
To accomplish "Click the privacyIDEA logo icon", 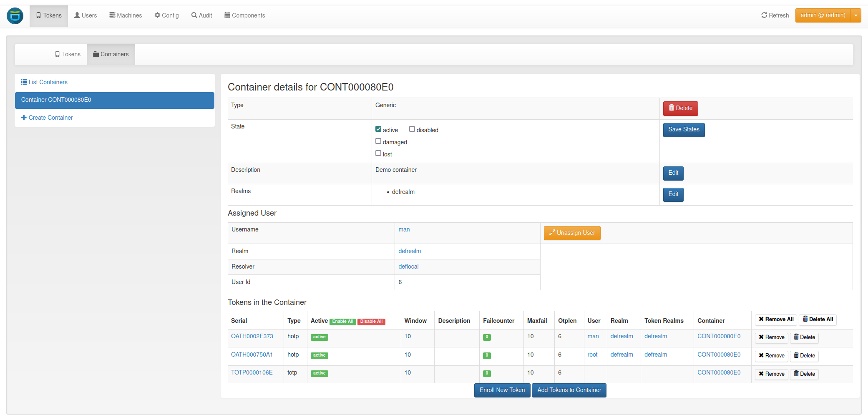I will [15, 16].
